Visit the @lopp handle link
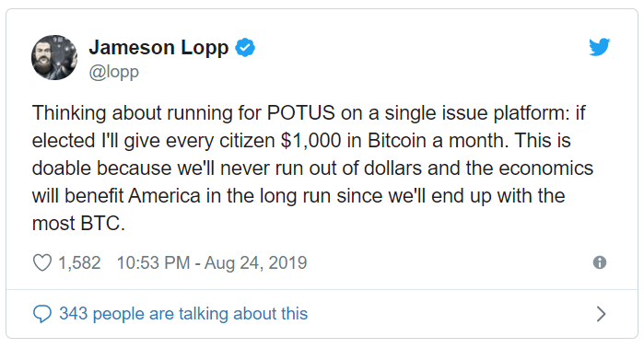This screenshot has height=348, width=644. point(113,72)
